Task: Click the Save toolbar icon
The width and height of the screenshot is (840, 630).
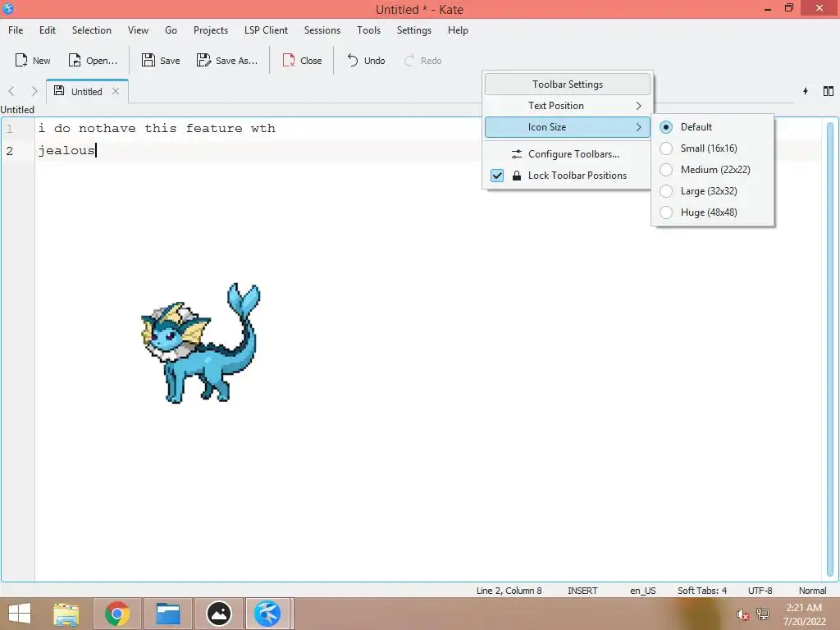Action: pos(148,60)
